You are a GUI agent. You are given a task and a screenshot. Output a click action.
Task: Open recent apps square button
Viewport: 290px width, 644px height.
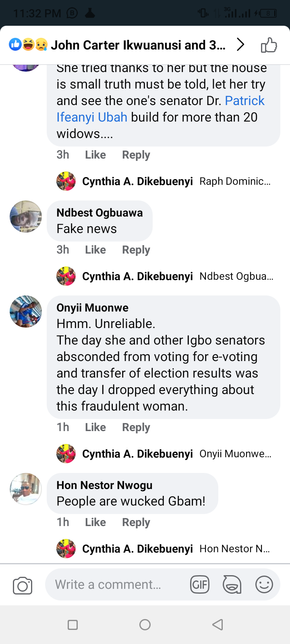coord(73,625)
